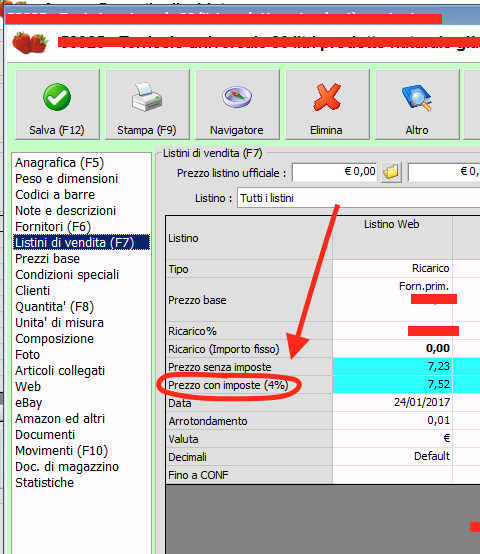Go to Movimenti (F10) section
The image size is (480, 554).
click(61, 451)
